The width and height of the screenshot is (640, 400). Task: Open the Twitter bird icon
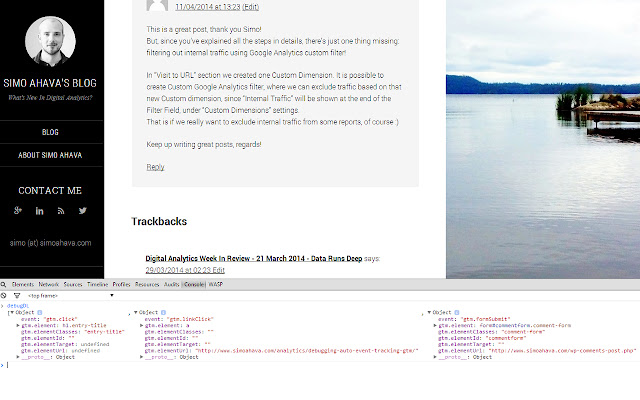[x=82, y=211]
